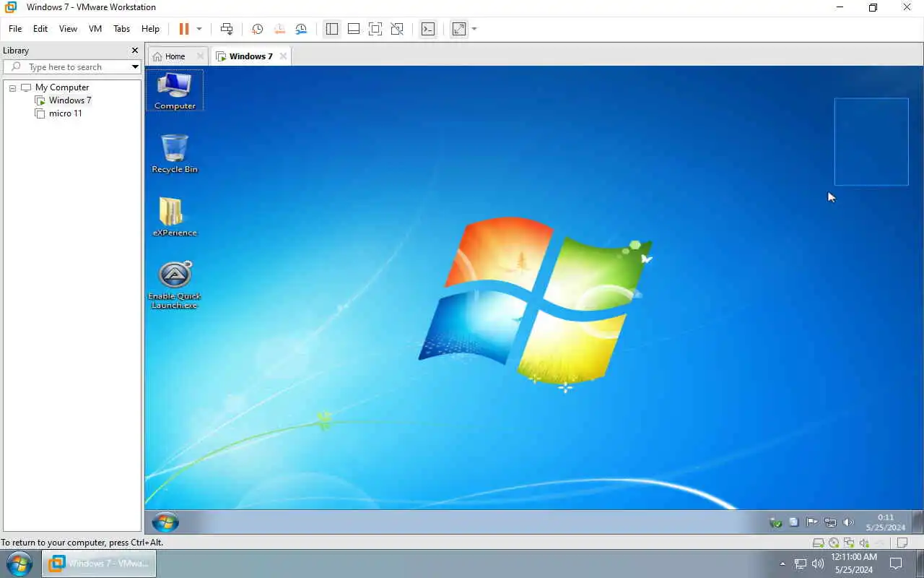Viewport: 924px width, 578px height.
Task: Select the eXPerience folder on guest desktop
Action: coord(175,217)
